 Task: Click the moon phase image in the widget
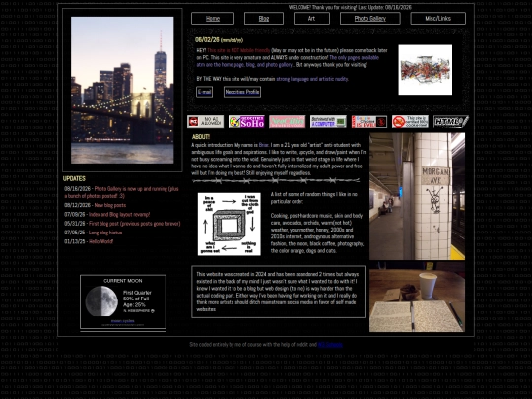click(x=101, y=300)
